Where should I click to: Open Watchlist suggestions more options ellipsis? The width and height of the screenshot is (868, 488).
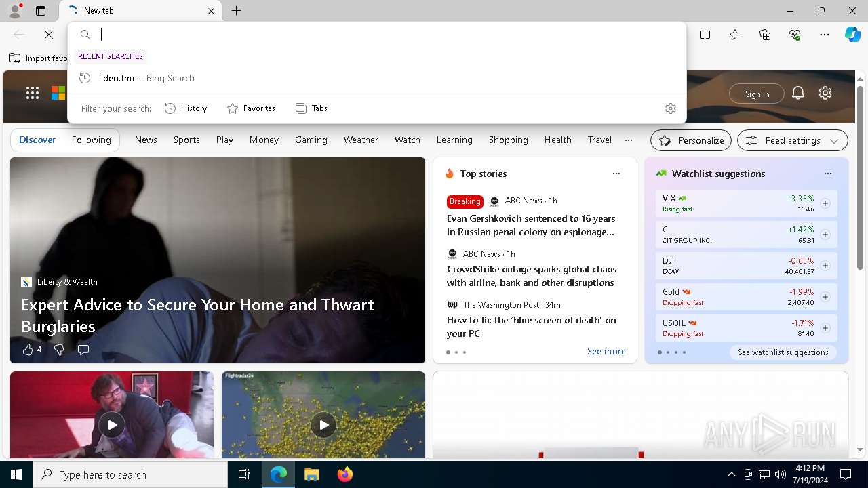click(828, 174)
